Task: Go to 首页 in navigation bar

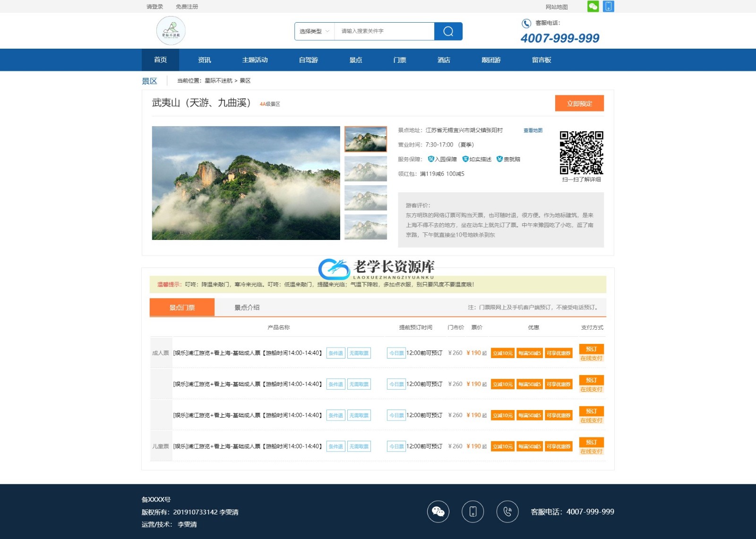Action: tap(160, 60)
